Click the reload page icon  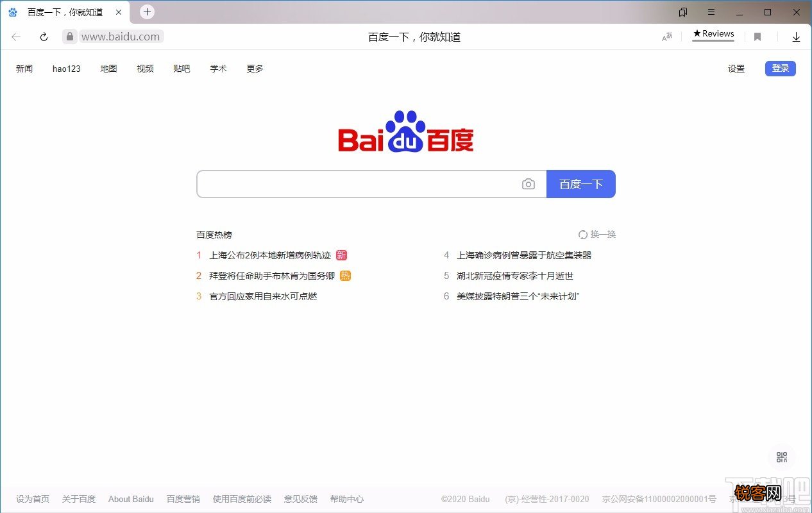pos(44,37)
